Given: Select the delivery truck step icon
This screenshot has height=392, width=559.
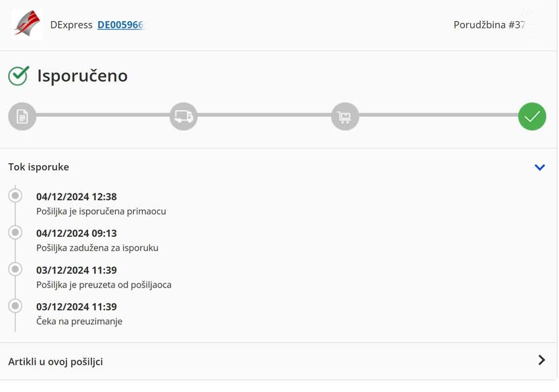Looking at the screenshot, I should [x=183, y=116].
